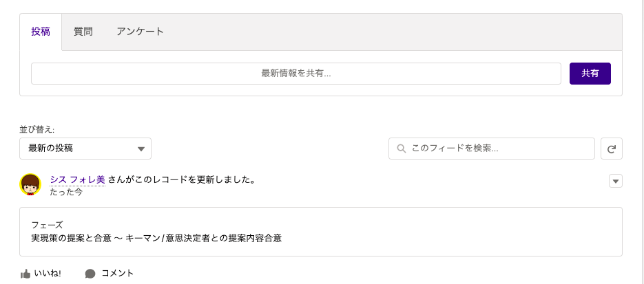
Task: Click the フェーズ change detail card
Action: (321, 232)
